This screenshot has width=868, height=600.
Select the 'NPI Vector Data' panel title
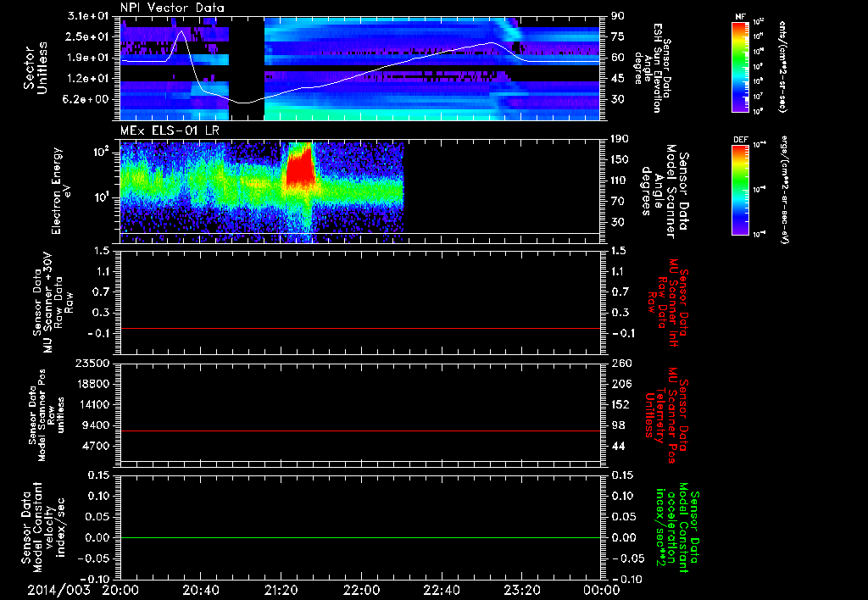(x=173, y=8)
